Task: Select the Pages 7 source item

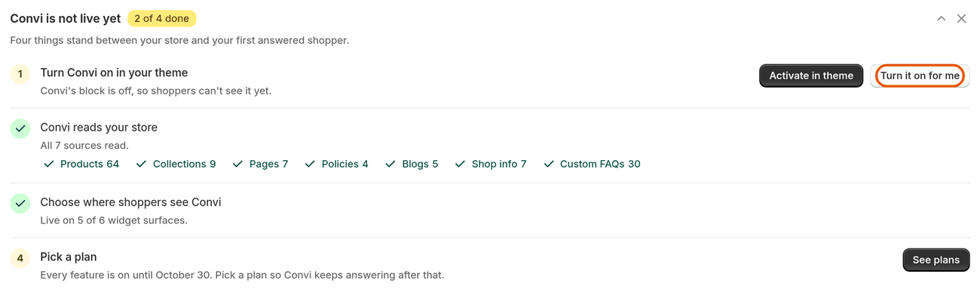Action: click(260, 164)
